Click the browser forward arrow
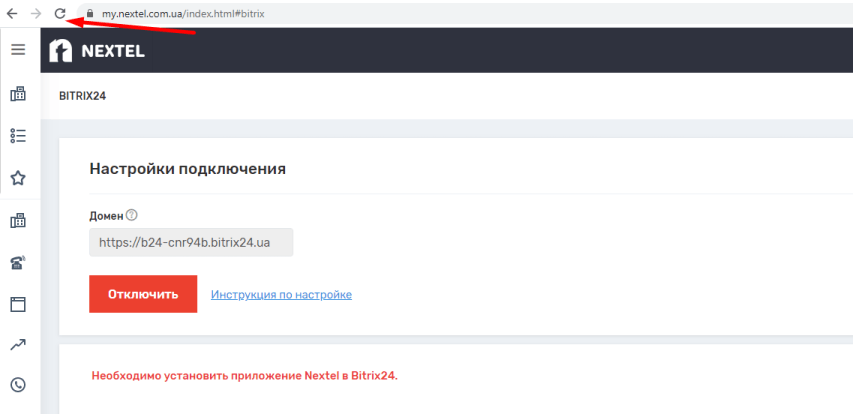 (36, 14)
